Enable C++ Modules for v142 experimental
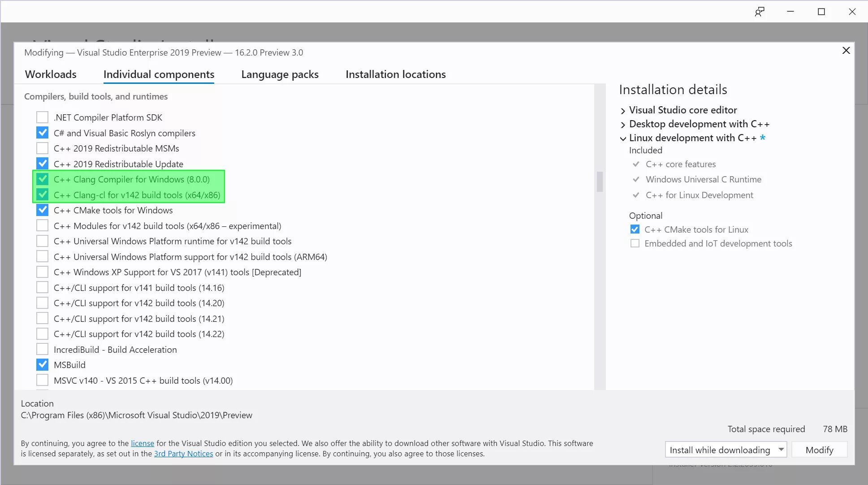This screenshot has height=485, width=868. coord(42,225)
